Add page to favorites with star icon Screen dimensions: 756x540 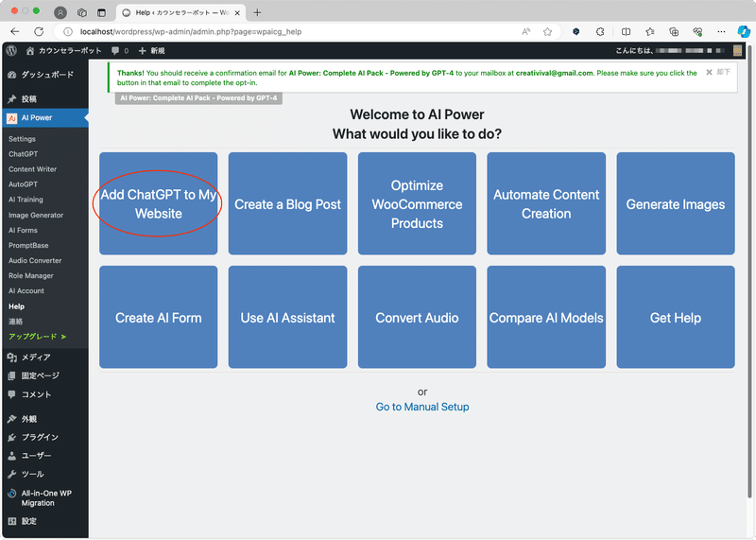pos(547,32)
